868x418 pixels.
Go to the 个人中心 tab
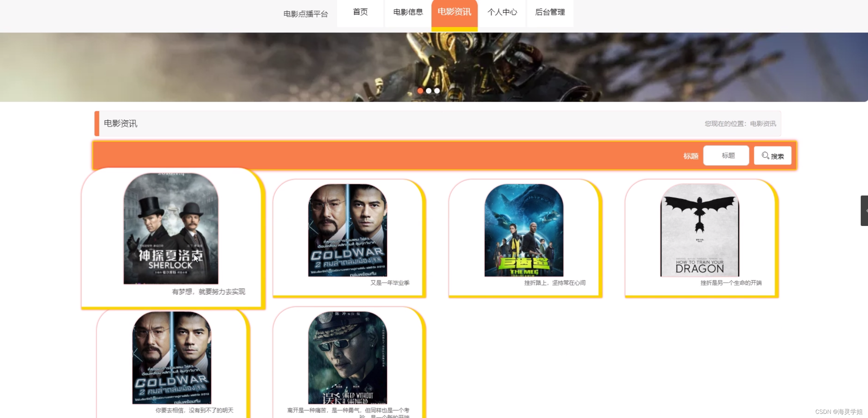(502, 12)
